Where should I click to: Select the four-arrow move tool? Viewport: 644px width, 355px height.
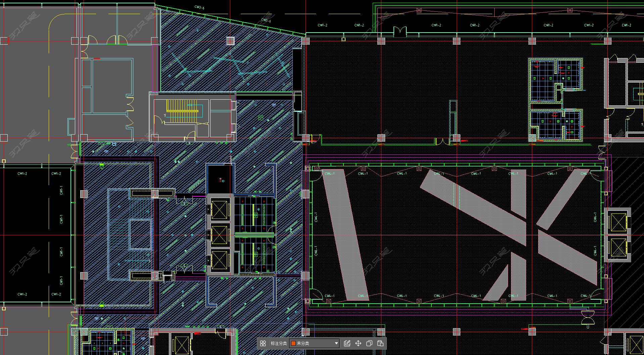click(x=358, y=343)
